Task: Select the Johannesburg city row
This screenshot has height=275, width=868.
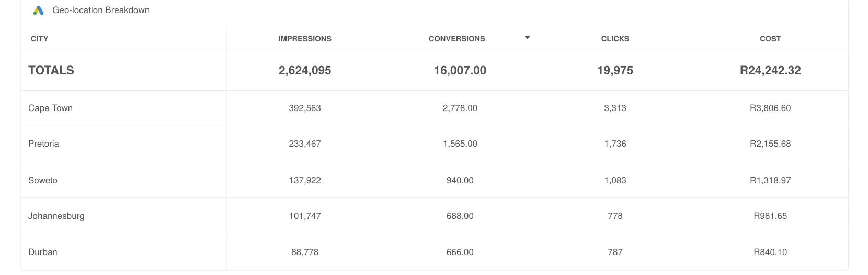Action: [434, 216]
